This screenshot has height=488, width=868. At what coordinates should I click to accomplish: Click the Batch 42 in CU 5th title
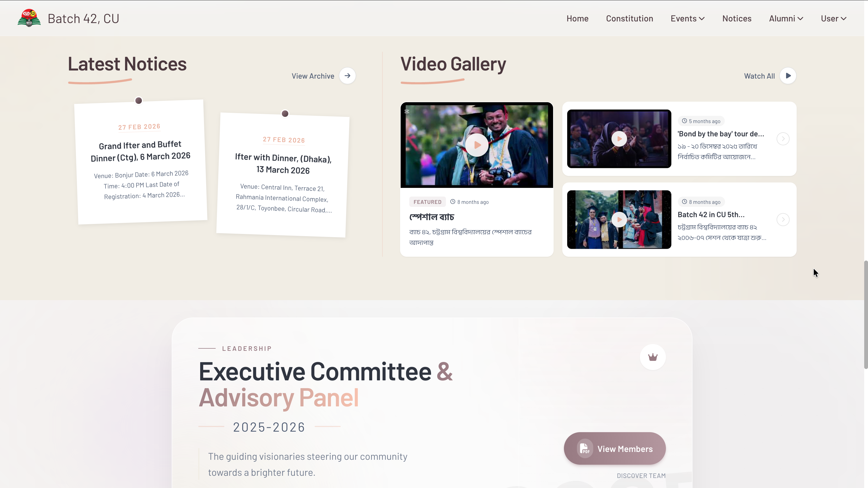[711, 214]
